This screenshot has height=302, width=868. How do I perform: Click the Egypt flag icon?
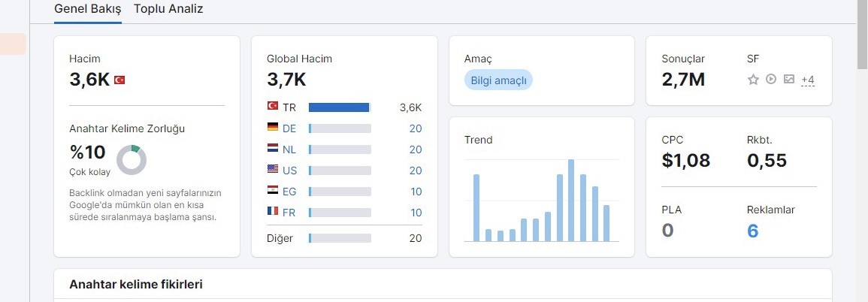pos(272,191)
